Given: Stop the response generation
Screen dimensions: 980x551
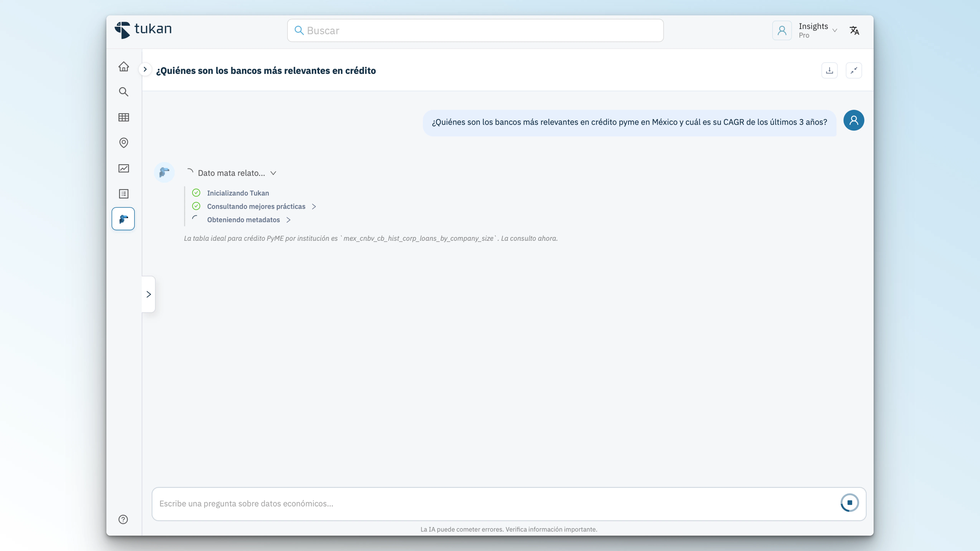Looking at the screenshot, I should point(850,503).
